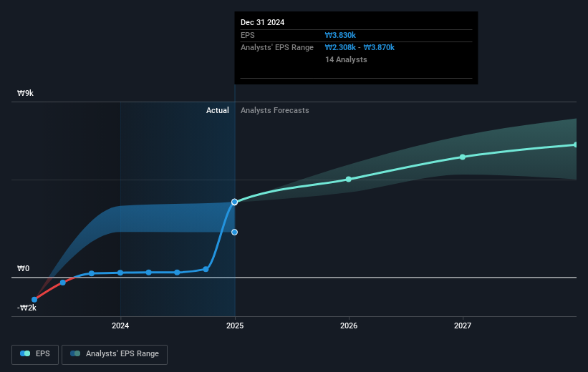The image size is (588, 372).
Task: Toggle the EPS legend series
Action: (x=35, y=354)
